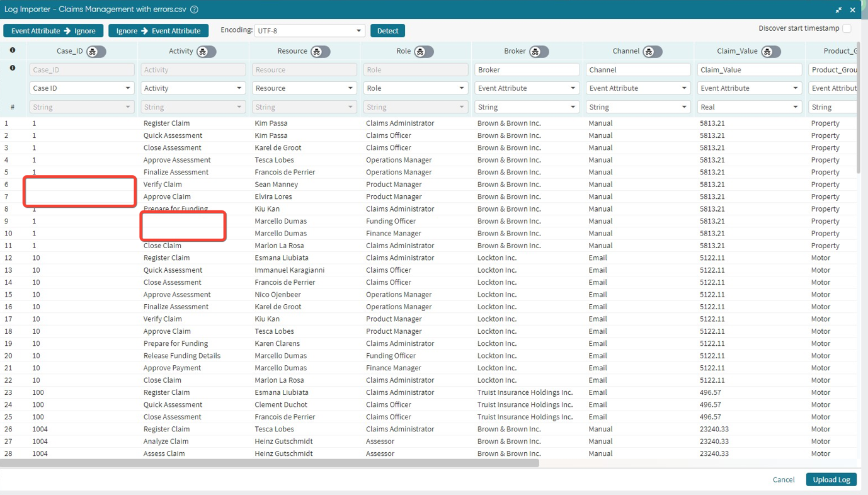Click the horizontal scrollbar at the table bottom
This screenshot has width=868, height=495.
(x=270, y=463)
